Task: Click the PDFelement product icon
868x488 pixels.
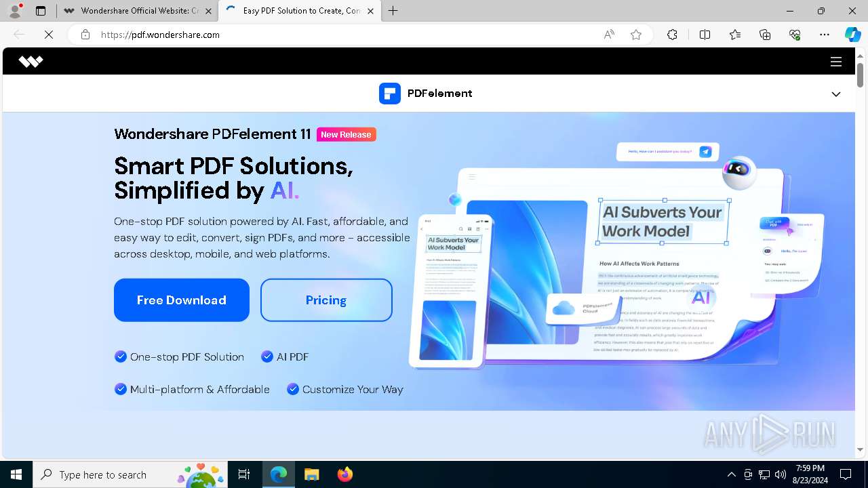Action: point(390,94)
